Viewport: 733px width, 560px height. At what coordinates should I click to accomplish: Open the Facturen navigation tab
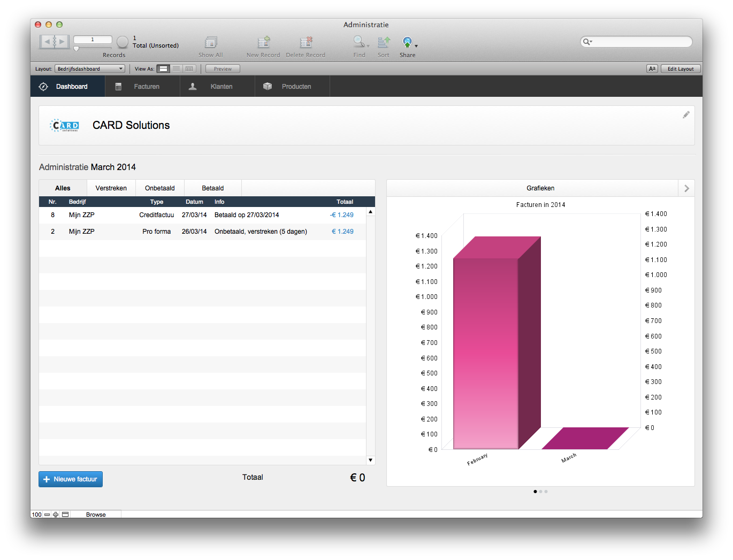coord(142,87)
